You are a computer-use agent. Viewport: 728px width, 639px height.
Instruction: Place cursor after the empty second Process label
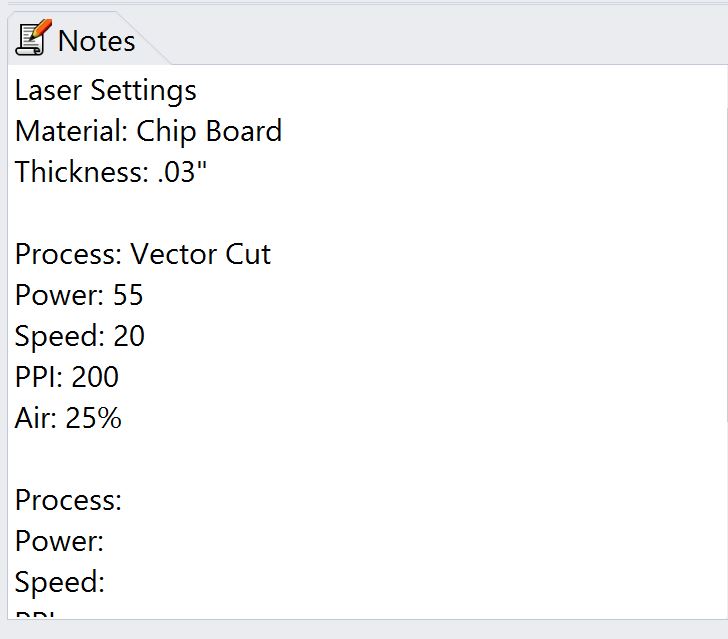point(125,500)
